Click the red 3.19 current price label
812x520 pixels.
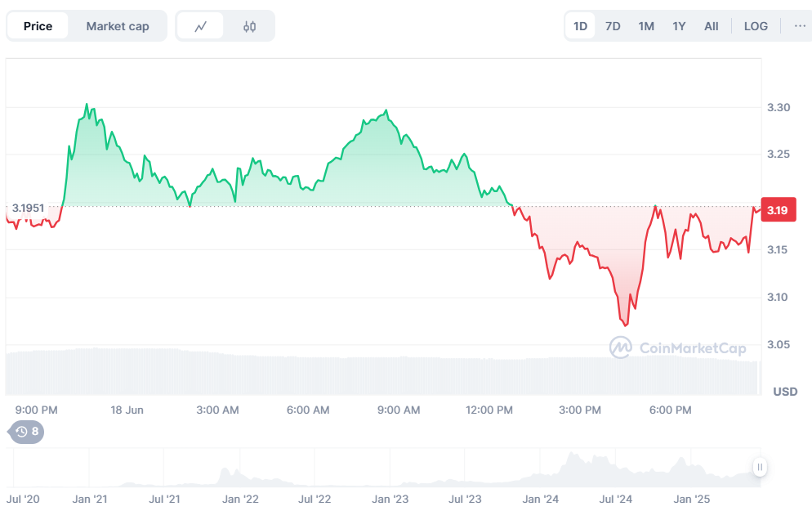(778, 210)
